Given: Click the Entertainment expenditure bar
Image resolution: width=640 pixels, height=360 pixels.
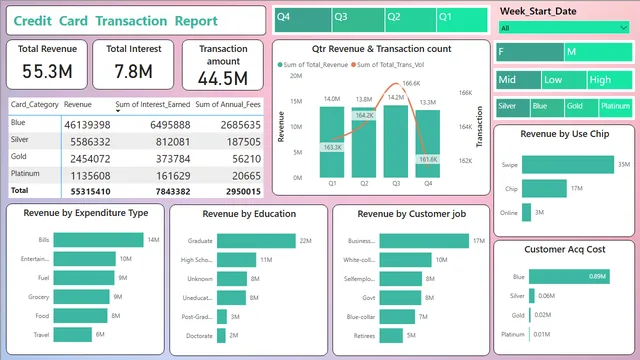Looking at the screenshot, I should tap(84, 259).
